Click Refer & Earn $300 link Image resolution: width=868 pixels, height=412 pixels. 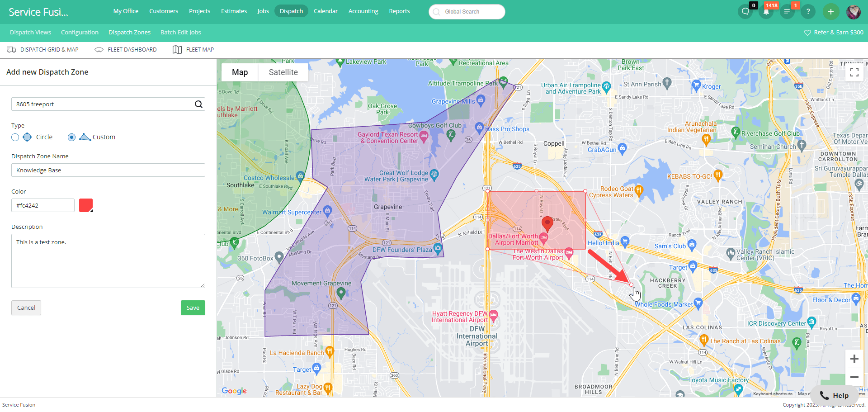click(834, 33)
